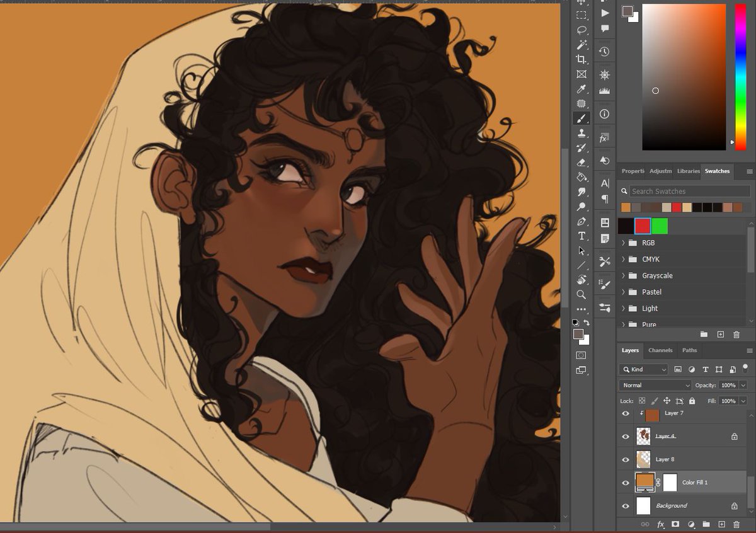The height and width of the screenshot is (533, 756).
Task: Select the Hand tool
Action: [x=581, y=280]
